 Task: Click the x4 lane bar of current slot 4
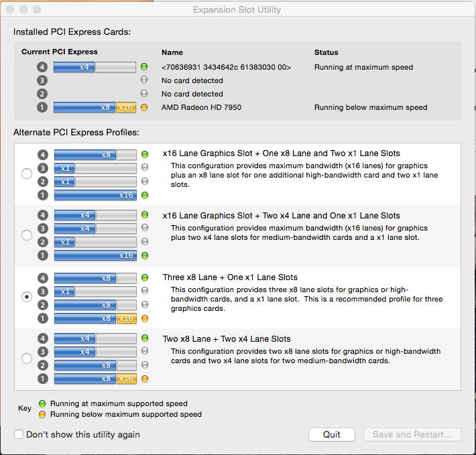pos(74,67)
